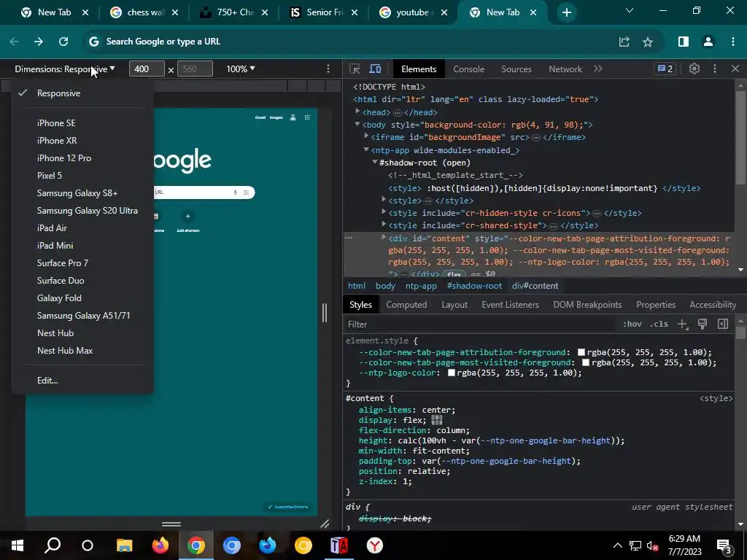Collapse the #shadow-root (open) node
The width and height of the screenshot is (747, 560).
pos(375,162)
